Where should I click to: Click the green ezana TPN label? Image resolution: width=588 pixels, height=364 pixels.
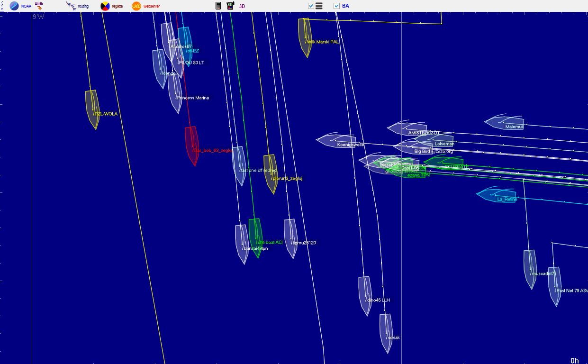(419, 175)
